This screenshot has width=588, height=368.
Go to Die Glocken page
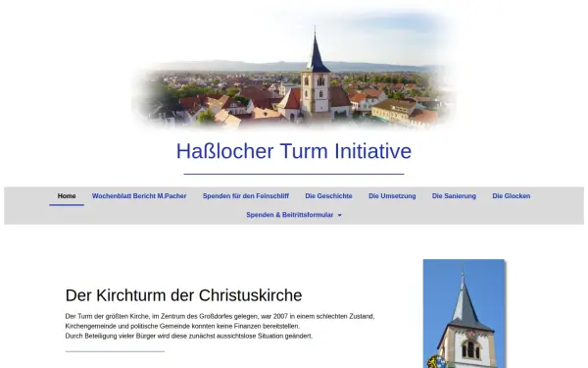(x=512, y=196)
